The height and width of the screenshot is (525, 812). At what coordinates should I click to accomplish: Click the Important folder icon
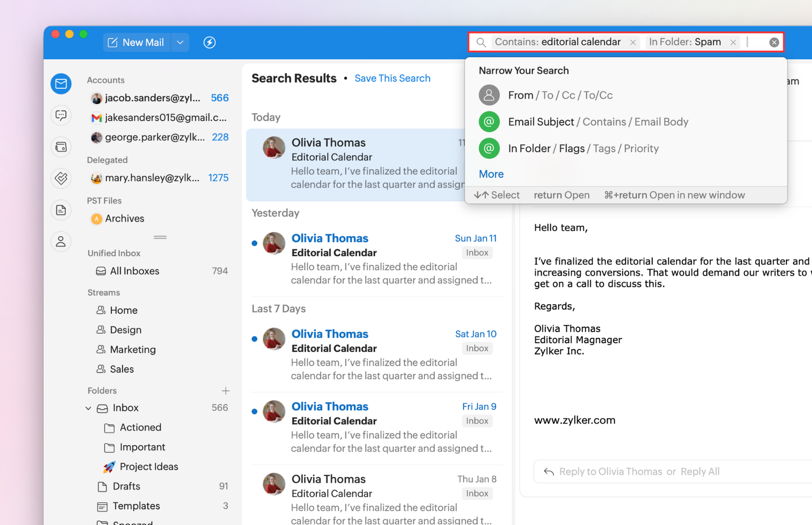[109, 447]
